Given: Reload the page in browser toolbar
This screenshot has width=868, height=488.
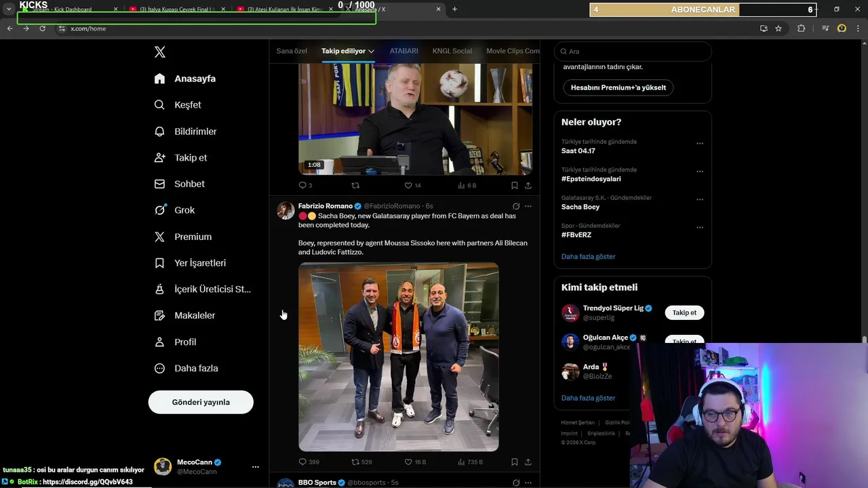Looking at the screenshot, I should [x=42, y=28].
